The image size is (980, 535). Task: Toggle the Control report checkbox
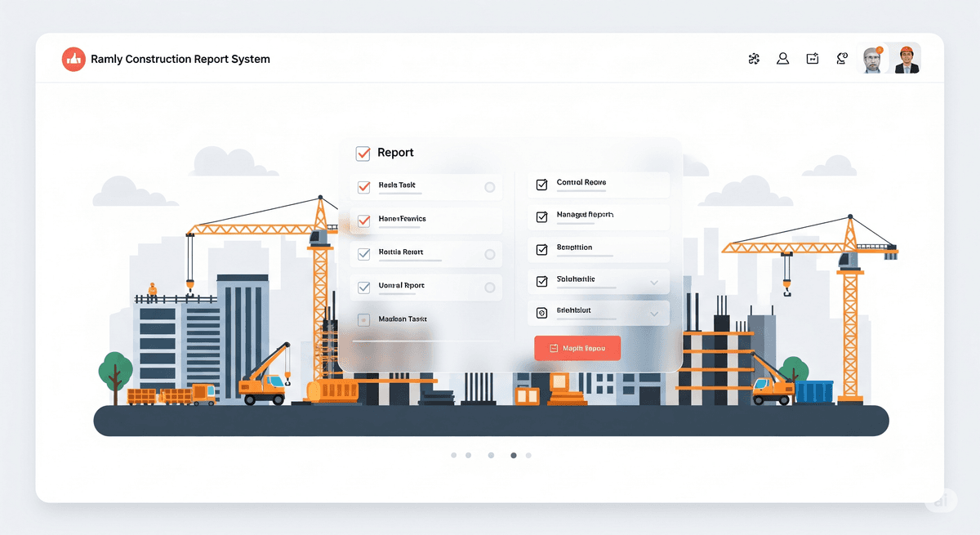pos(541,185)
